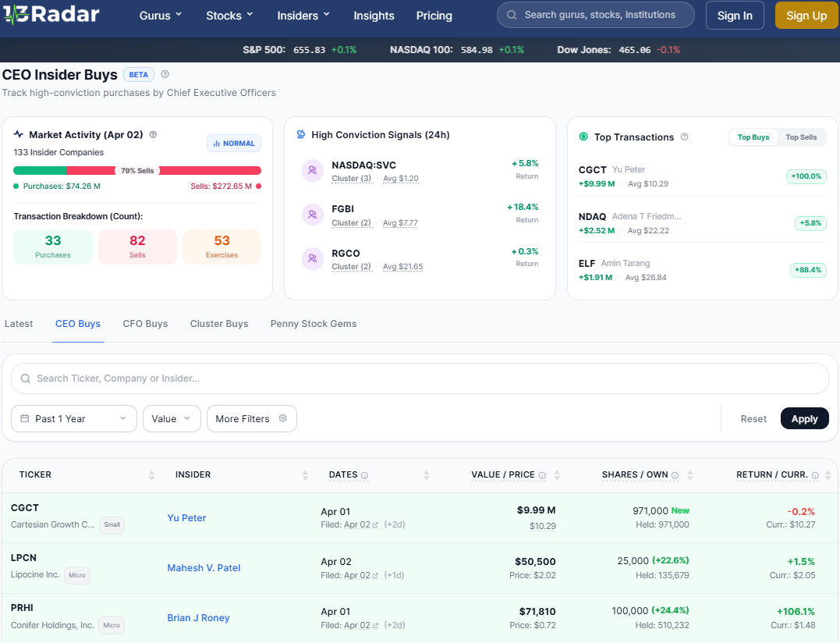Sort by the DATES column arrows
Viewport: 840px width, 643px height.
coord(427,474)
